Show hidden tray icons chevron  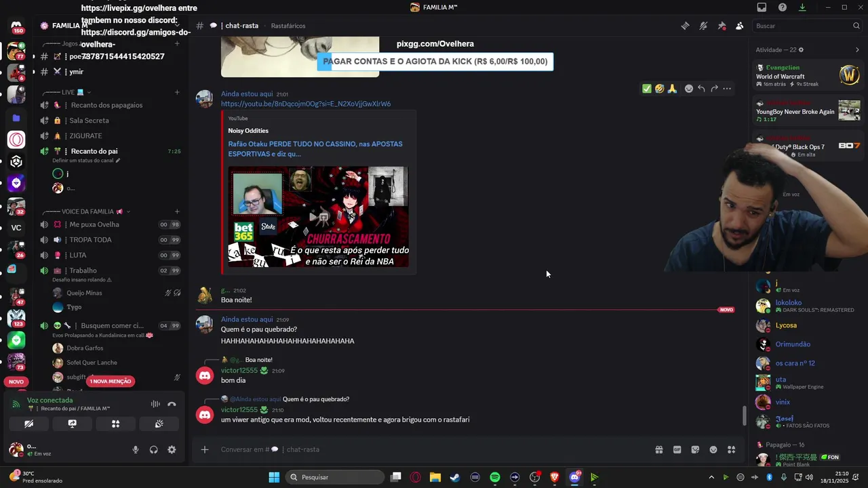[x=711, y=477]
